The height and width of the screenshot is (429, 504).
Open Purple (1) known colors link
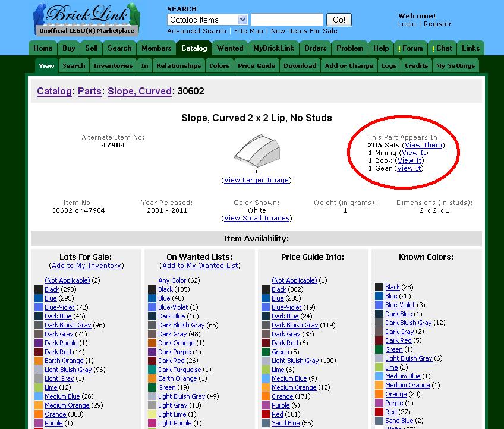point(394,403)
